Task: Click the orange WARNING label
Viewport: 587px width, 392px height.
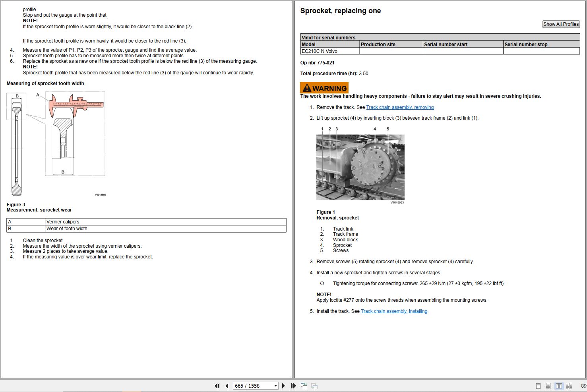Action: point(324,88)
